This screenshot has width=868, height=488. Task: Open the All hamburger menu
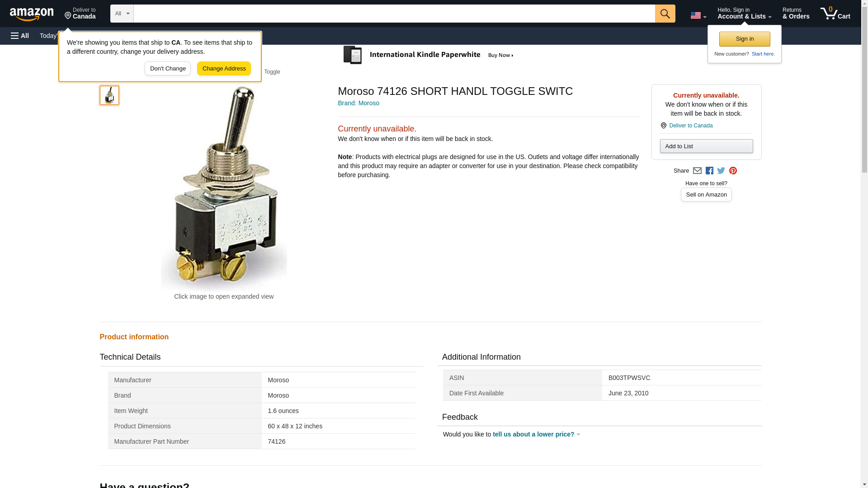tap(20, 36)
